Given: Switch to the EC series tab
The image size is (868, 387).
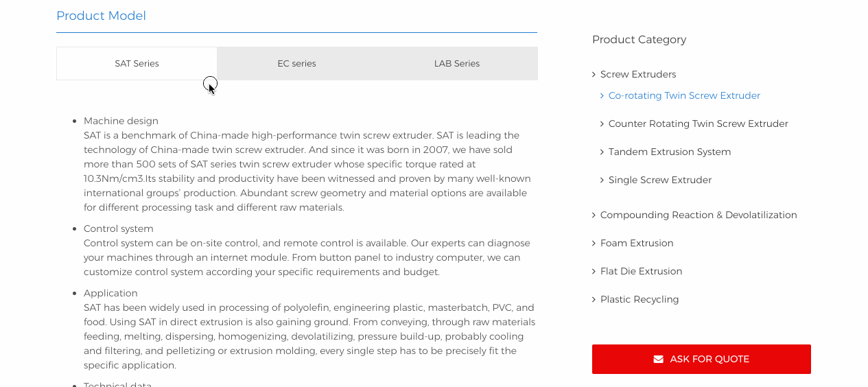Looking at the screenshot, I should coord(296,63).
